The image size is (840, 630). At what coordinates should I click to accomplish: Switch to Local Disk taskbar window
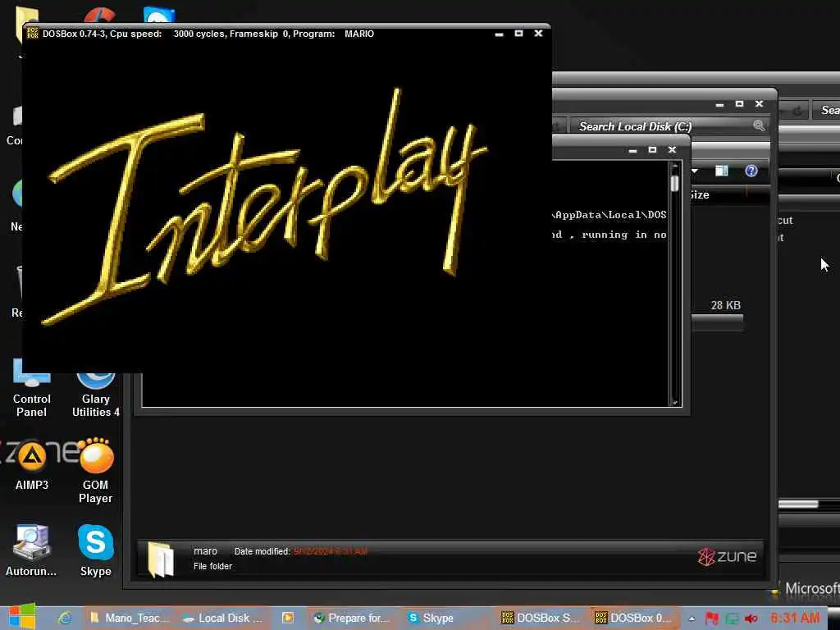(x=223, y=618)
